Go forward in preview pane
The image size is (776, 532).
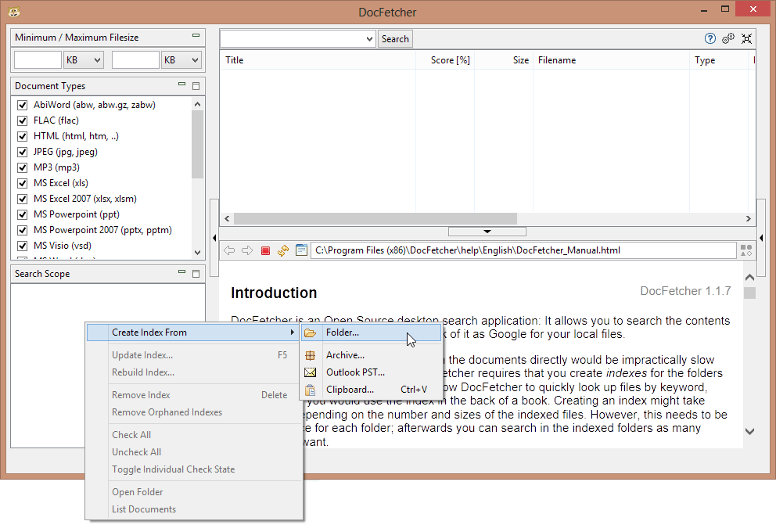tap(247, 250)
